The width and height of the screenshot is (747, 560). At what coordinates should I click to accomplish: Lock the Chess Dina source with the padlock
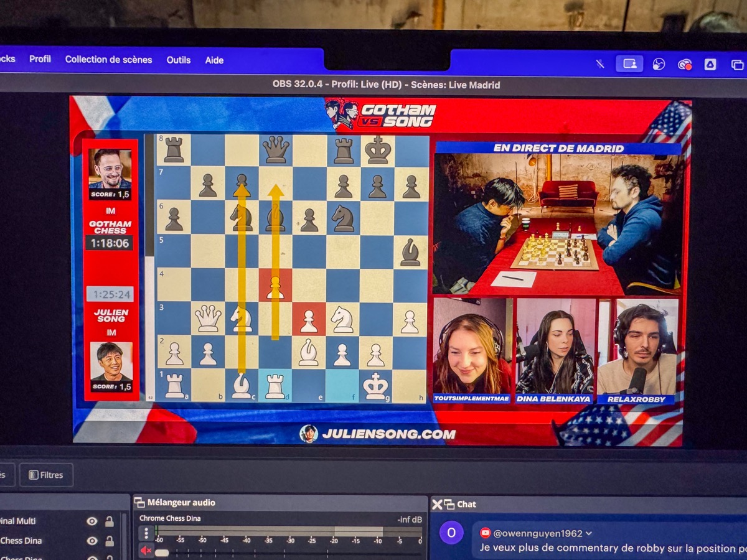click(x=108, y=541)
